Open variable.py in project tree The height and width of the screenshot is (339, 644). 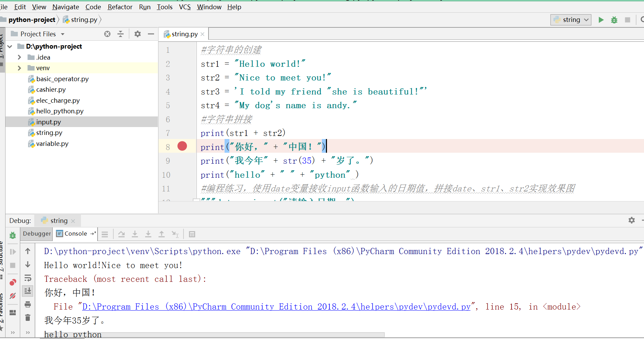52,144
